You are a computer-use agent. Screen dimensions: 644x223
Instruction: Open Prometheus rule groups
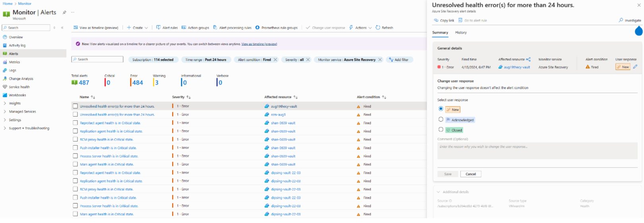[x=276, y=28]
